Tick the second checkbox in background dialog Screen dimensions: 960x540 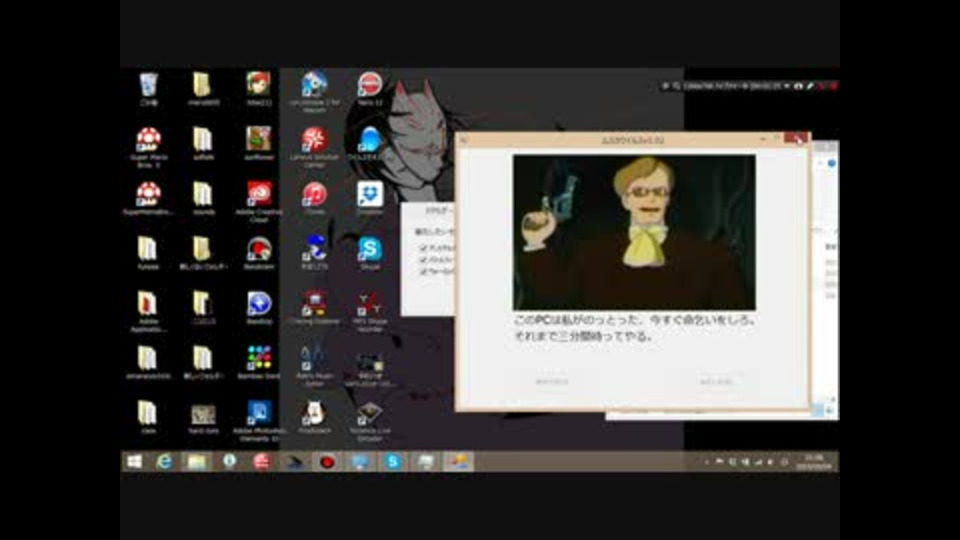pyautogui.click(x=423, y=260)
